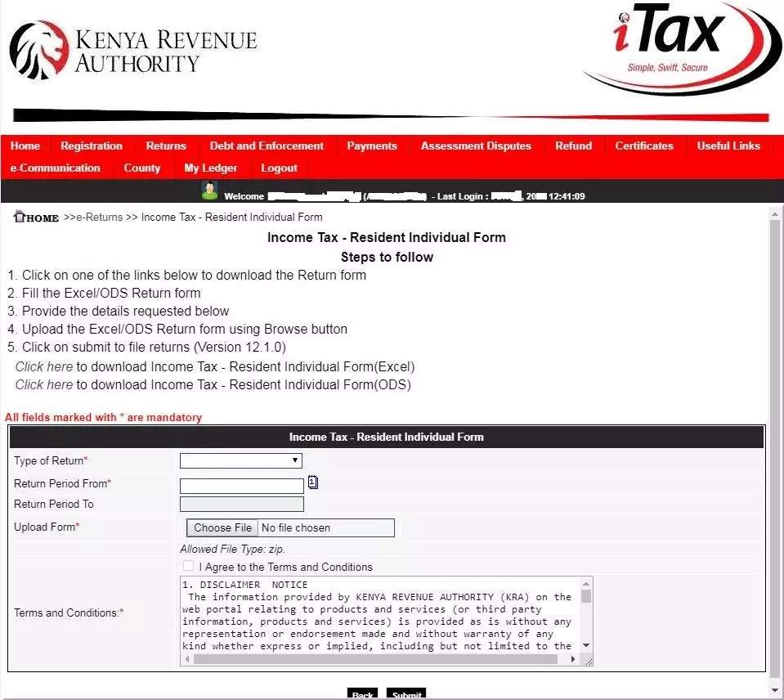Click the 'Type of Return' label
Screen dimensions: 784x700
(51, 460)
